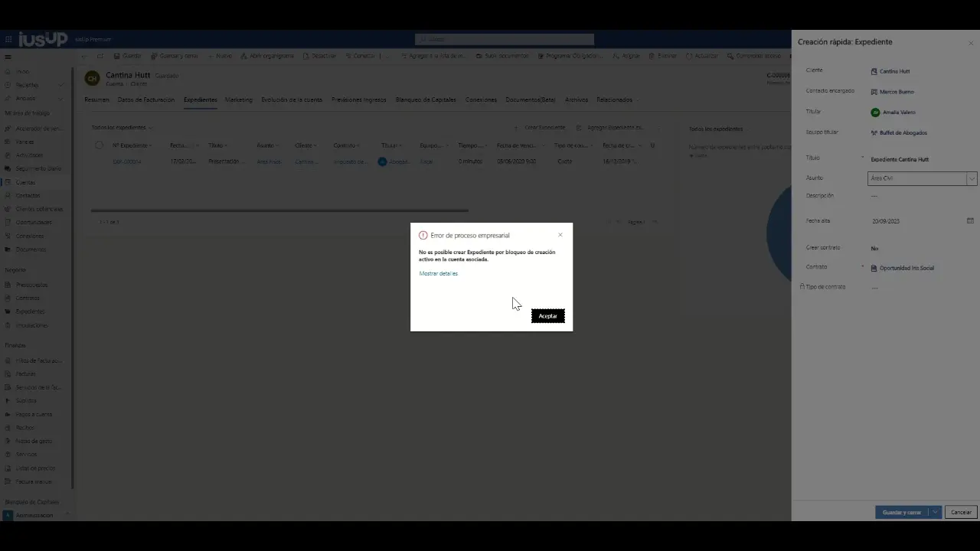The height and width of the screenshot is (551, 980).
Task: Click the Abrir organigrama toolbar icon
Action: pyautogui.click(x=243, y=56)
